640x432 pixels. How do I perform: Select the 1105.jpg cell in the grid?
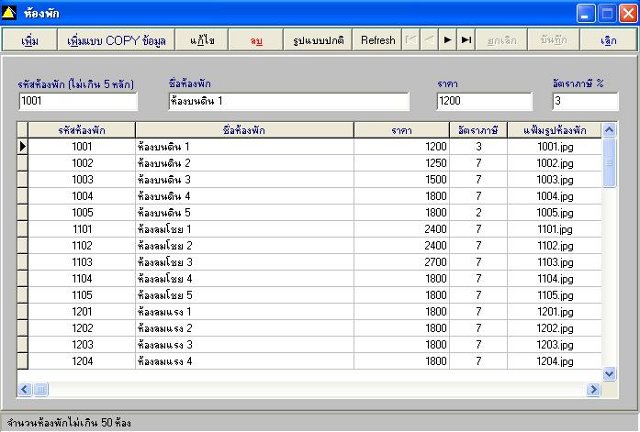555,295
